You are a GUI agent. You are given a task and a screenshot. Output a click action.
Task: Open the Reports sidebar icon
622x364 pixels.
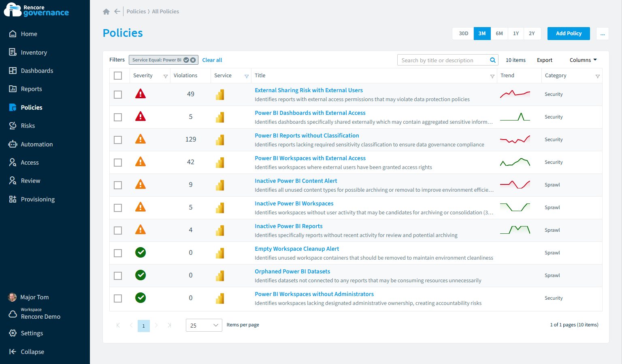point(13,89)
